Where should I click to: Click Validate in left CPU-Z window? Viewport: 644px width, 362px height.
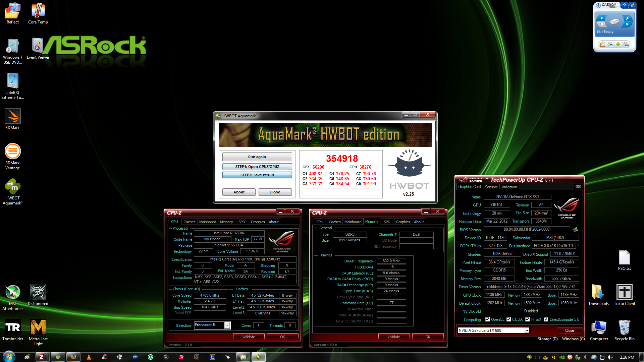[249, 337]
